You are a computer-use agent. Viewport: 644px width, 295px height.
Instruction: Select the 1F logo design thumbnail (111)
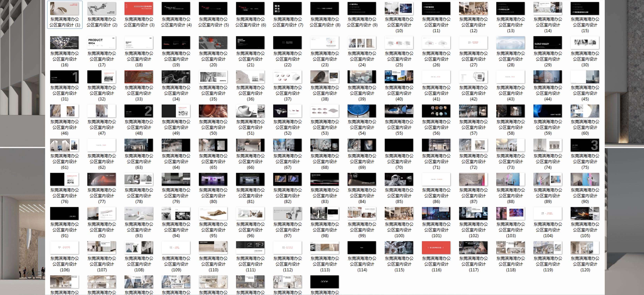(x=250, y=248)
